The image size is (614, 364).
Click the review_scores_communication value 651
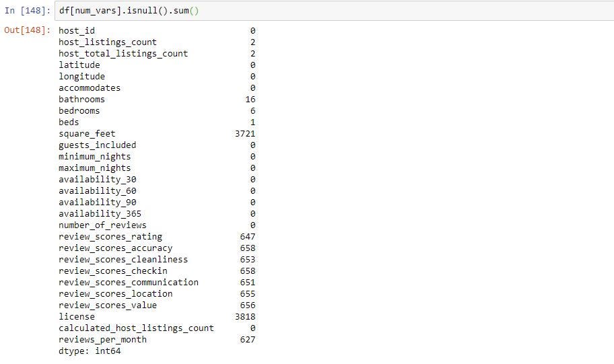click(x=248, y=282)
